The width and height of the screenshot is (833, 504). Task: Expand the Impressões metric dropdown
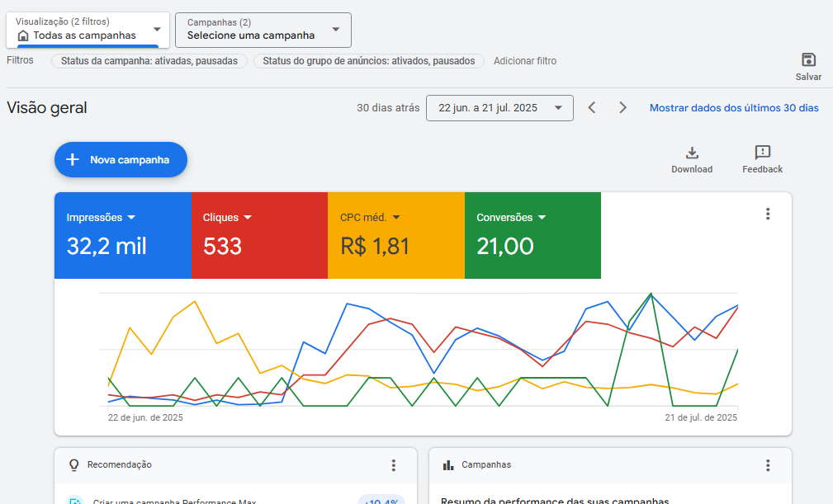[x=131, y=218]
